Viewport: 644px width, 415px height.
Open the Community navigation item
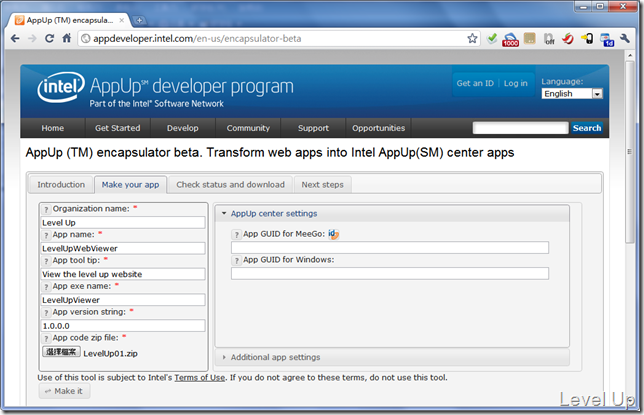248,128
